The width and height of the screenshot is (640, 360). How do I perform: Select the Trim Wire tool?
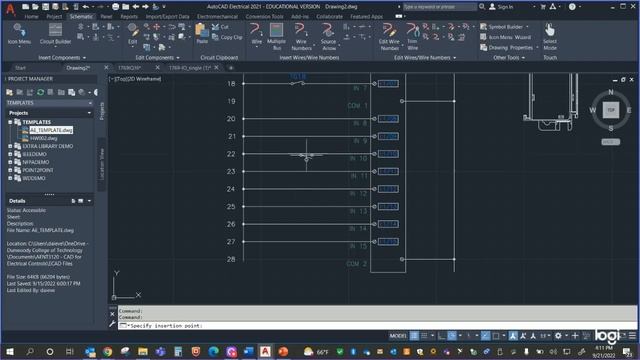tap(412, 37)
